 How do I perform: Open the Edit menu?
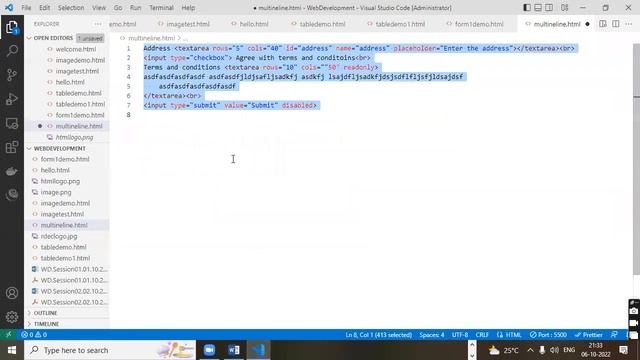pos(44,8)
